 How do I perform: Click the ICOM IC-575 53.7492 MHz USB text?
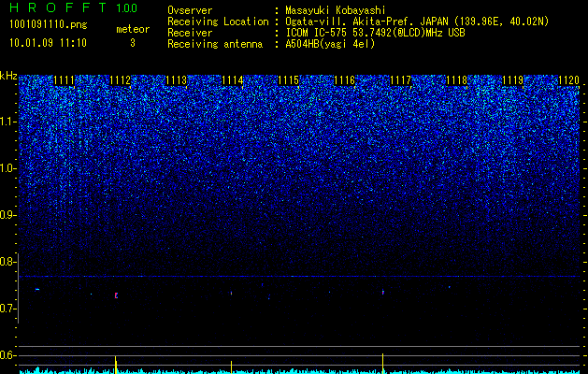point(375,33)
